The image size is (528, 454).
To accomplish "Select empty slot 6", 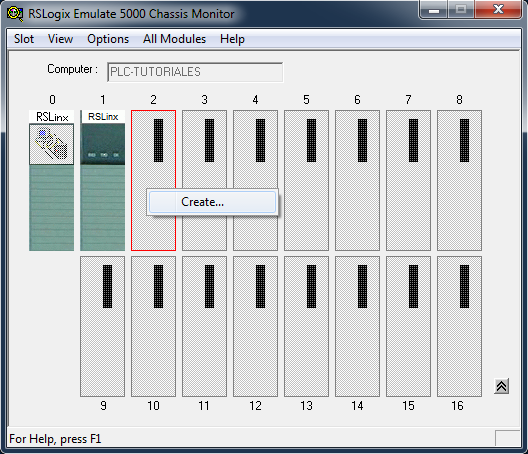I will tap(357, 180).
